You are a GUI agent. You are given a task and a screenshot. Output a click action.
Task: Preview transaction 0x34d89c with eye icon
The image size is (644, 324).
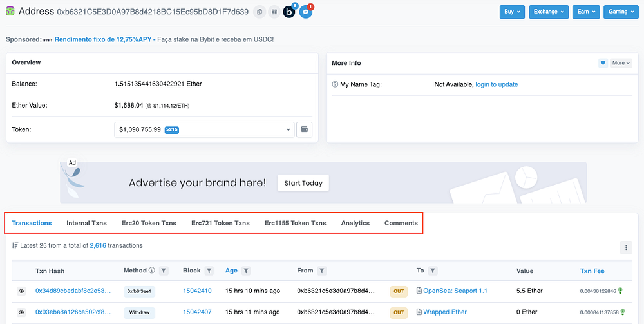tap(21, 291)
